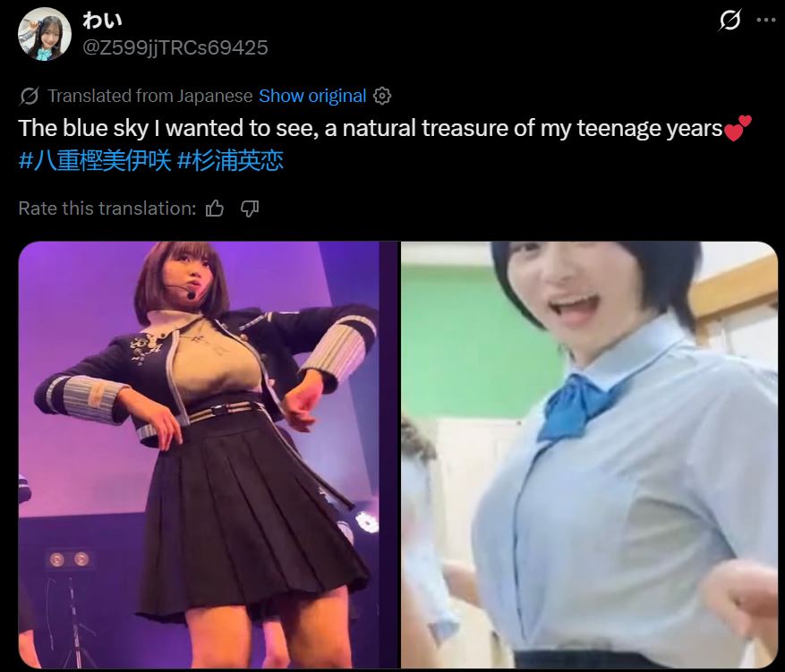This screenshot has height=672, width=785.
Task: Open the #八重樫美伊咲 hashtag
Action: (95, 161)
